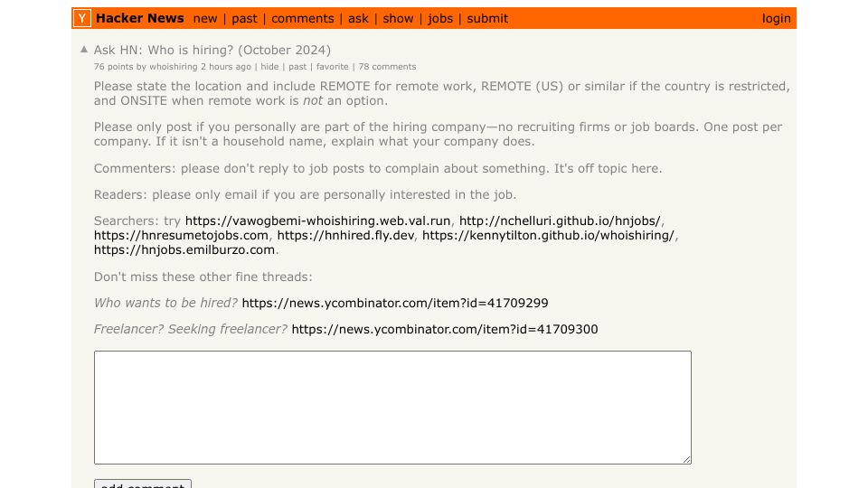Open the 2 hours ago timestamp link
The width and height of the screenshot is (868, 488).
coord(226,66)
